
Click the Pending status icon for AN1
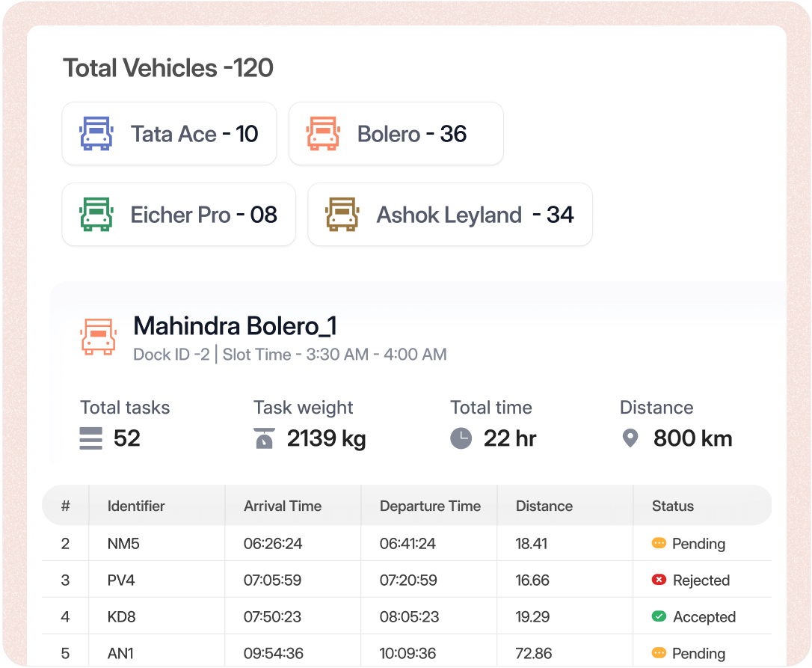tap(659, 653)
